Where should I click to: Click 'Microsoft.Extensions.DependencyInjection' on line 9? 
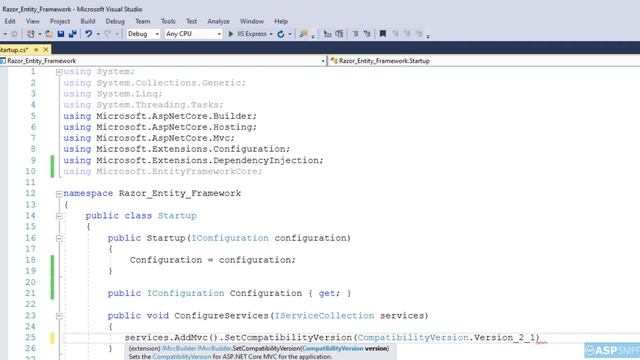coord(207,160)
